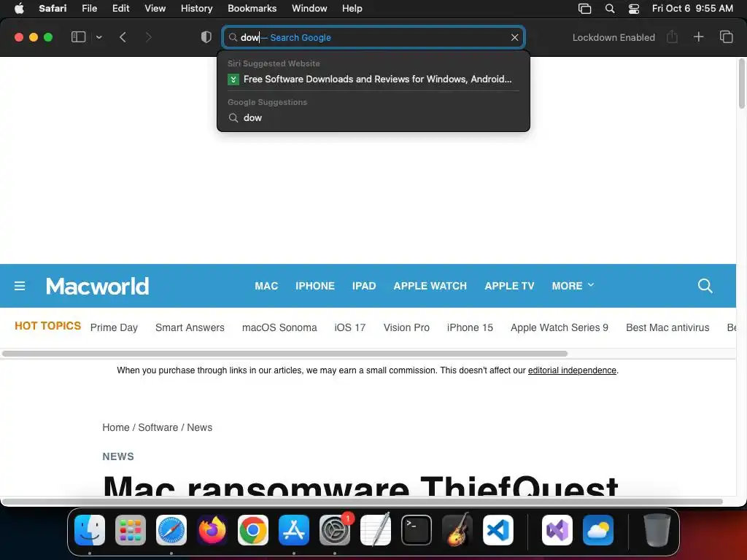Open the APPLE WATCH navigation item

430,286
